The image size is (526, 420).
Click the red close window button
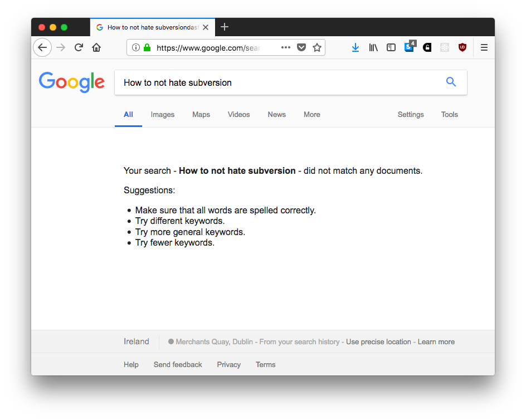point(42,27)
